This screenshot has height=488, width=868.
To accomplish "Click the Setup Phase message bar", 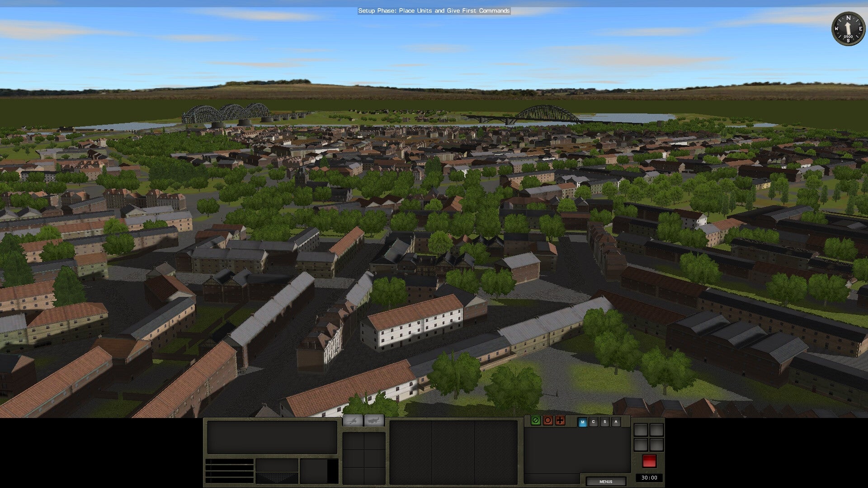I will (434, 11).
